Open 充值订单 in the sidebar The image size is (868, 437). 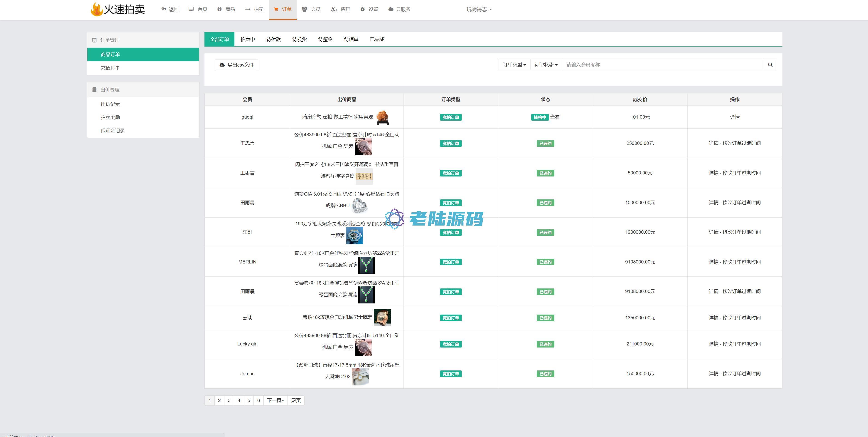(110, 68)
